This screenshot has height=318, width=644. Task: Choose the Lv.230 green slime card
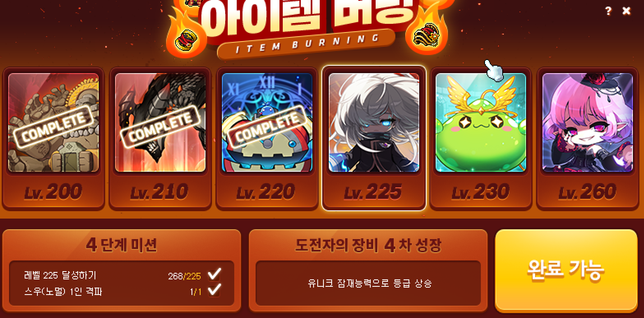point(481,122)
